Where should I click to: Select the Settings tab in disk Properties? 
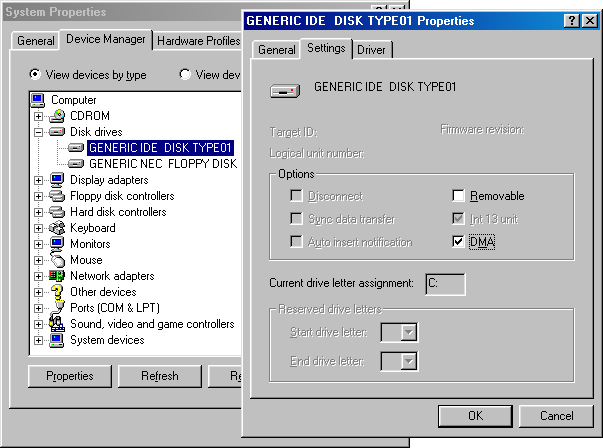pos(326,48)
